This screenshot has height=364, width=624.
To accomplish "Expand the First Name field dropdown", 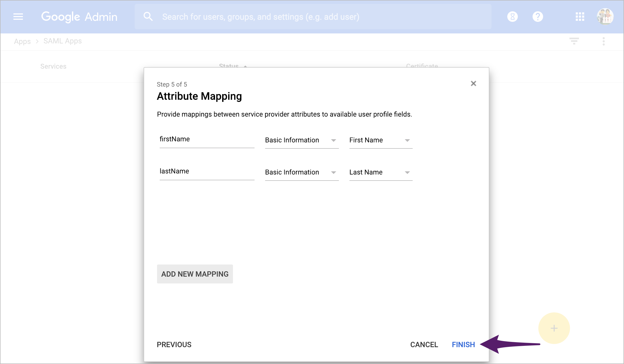I will click(381, 140).
